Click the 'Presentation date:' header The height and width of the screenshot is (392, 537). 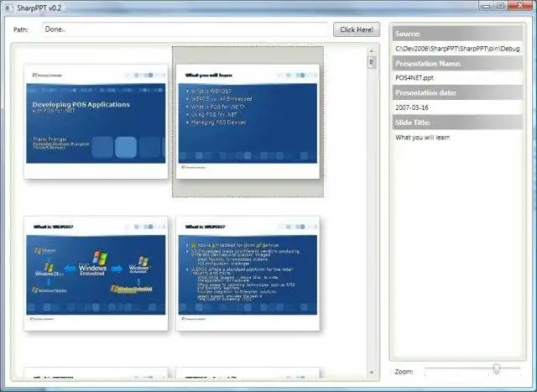457,93
